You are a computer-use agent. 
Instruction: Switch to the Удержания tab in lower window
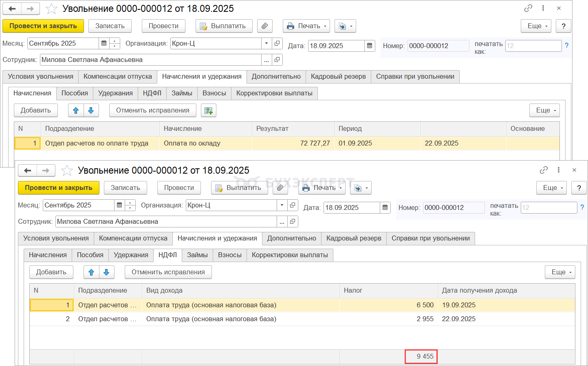(131, 255)
